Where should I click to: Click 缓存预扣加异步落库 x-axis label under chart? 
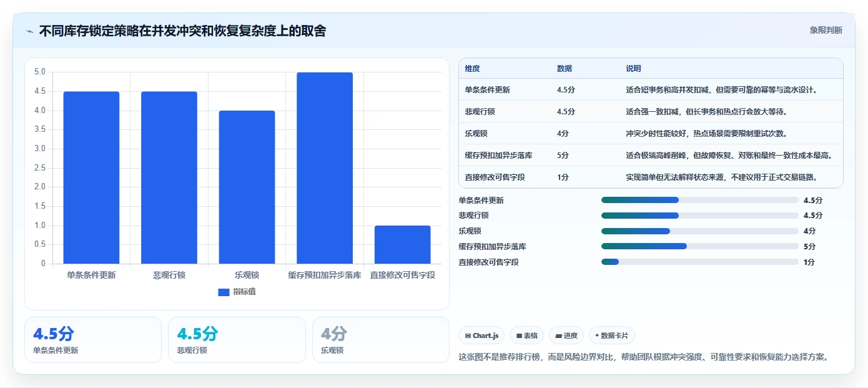click(x=325, y=275)
